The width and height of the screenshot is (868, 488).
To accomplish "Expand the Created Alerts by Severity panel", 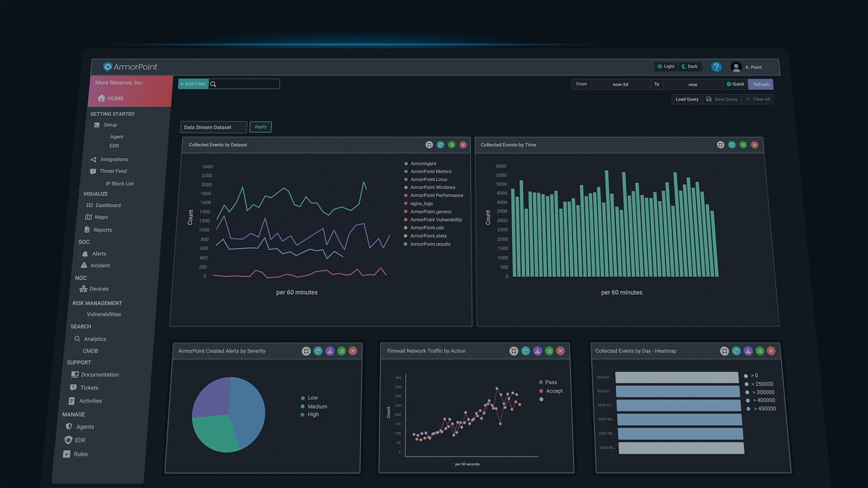I will click(x=306, y=351).
